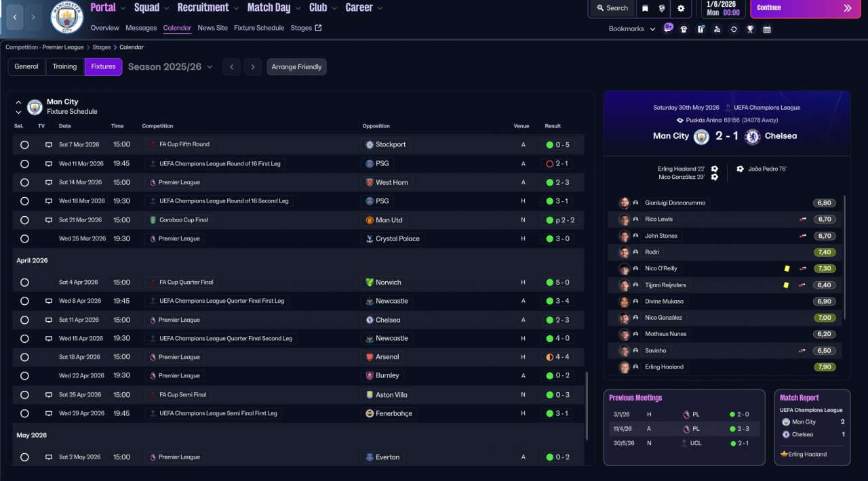Click 11/4/26 previous meeting row
Viewport: 868px width, 481px height.
[x=684, y=429]
